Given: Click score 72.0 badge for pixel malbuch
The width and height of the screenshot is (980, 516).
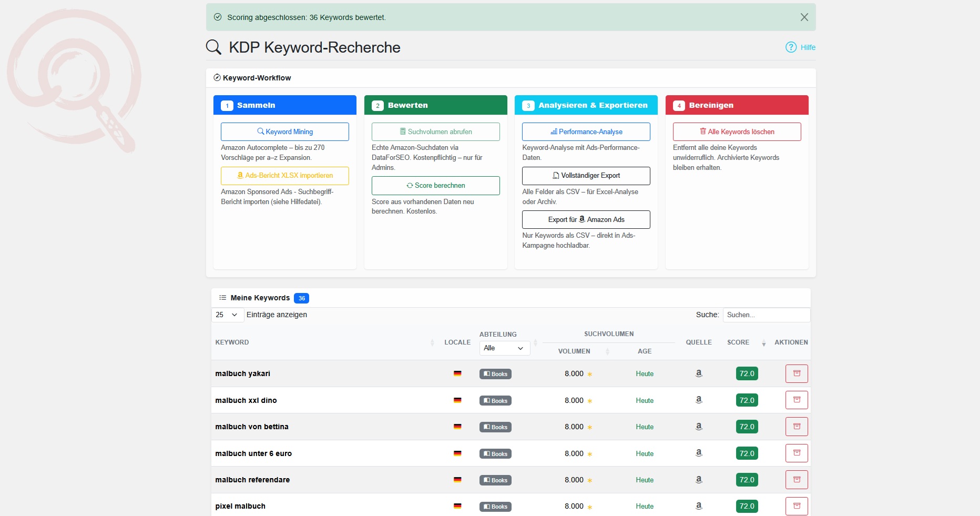Looking at the screenshot, I should (x=747, y=506).
